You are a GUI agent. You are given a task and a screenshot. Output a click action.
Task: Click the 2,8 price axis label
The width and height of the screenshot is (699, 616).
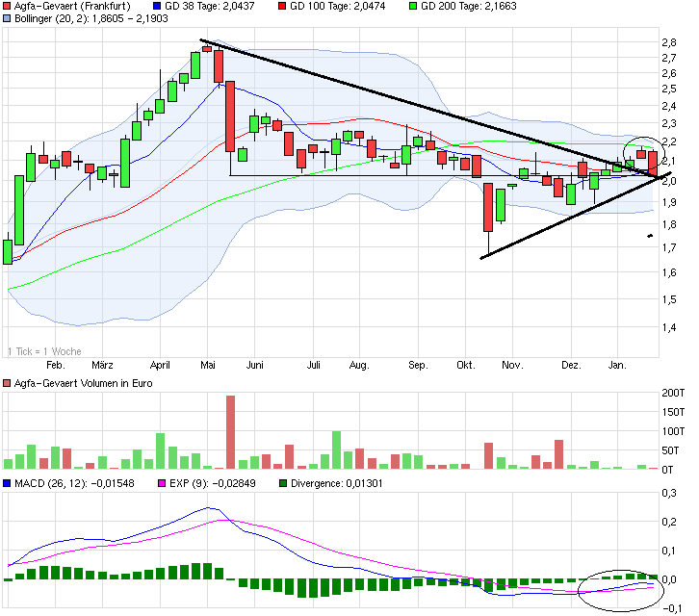click(667, 43)
